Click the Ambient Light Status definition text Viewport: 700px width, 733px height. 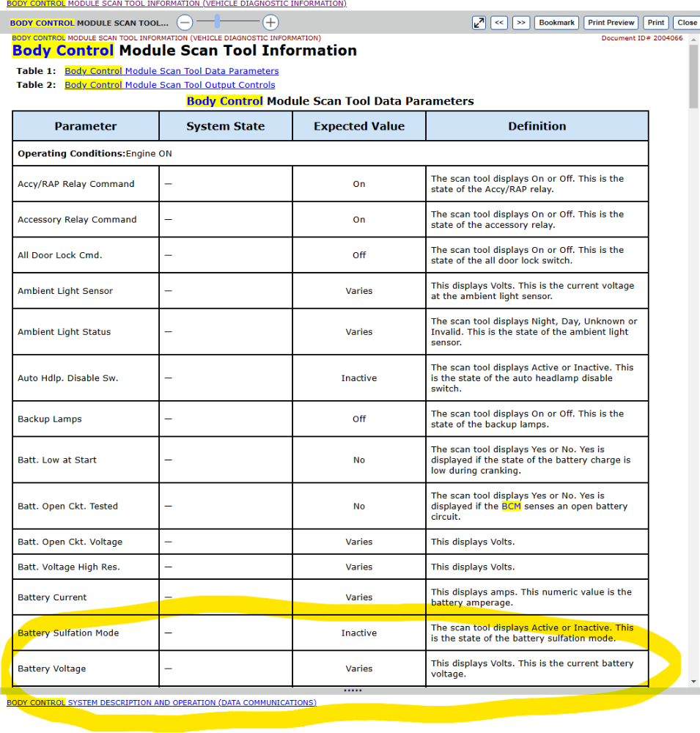click(534, 332)
